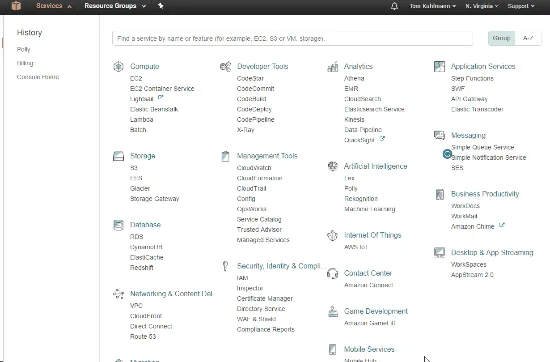Open the Rekognition service
550x362 pixels.
pos(361,199)
